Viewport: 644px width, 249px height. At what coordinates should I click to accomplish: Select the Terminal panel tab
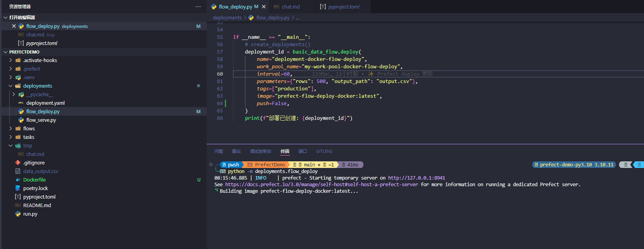tap(285, 151)
